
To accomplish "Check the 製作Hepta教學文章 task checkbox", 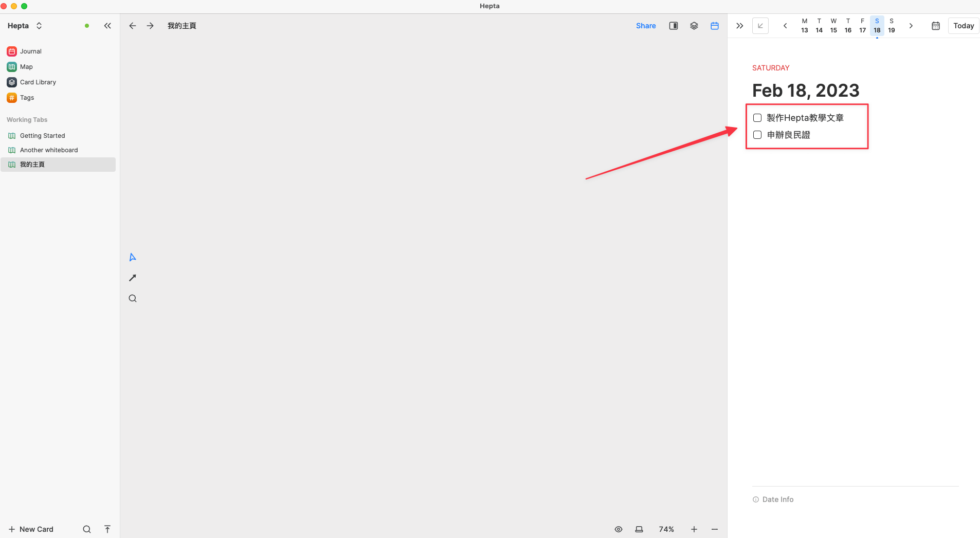I will click(x=757, y=118).
